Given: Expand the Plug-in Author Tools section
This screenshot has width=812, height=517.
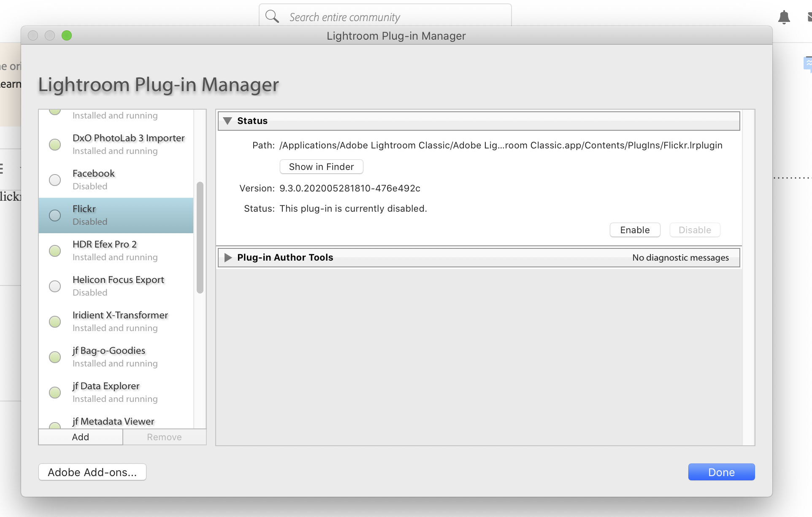Looking at the screenshot, I should coord(228,257).
